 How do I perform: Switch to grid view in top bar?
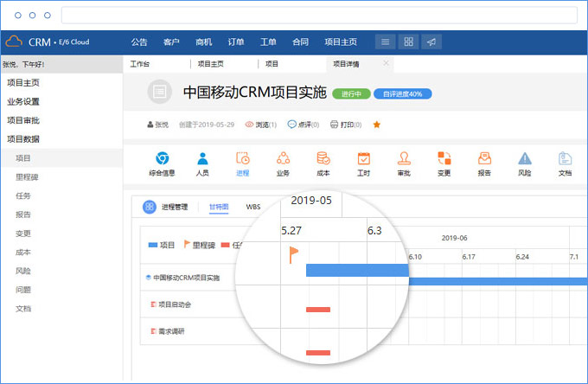coord(408,42)
